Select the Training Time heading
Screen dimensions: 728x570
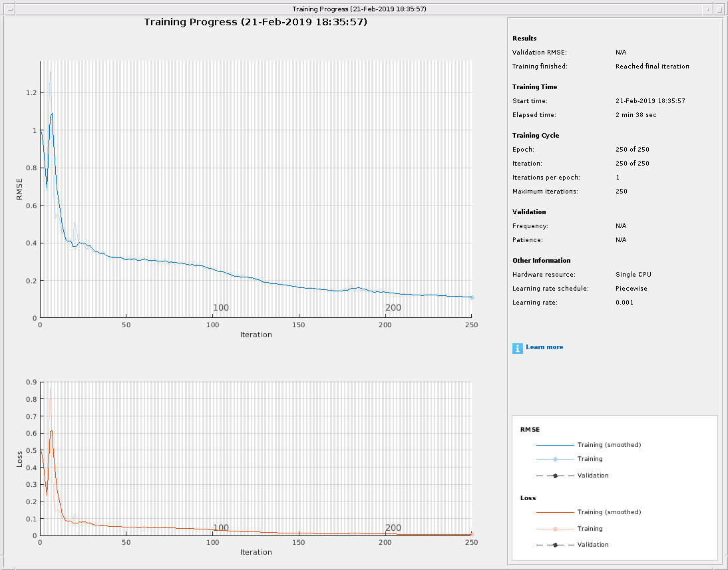534,87
